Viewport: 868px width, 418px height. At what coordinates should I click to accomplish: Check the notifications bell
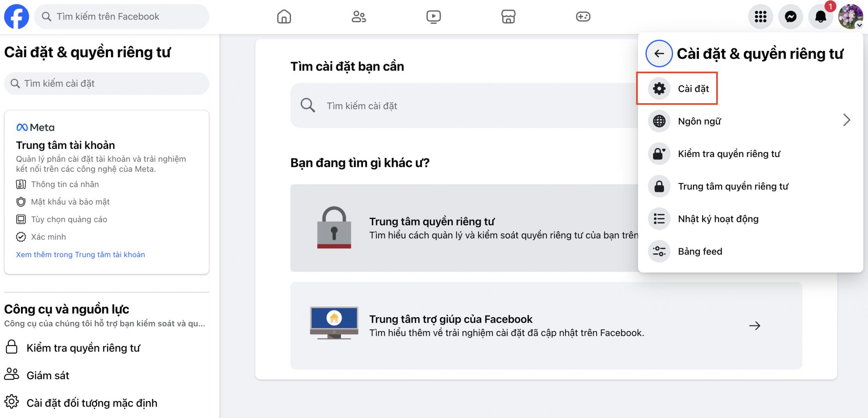[820, 17]
